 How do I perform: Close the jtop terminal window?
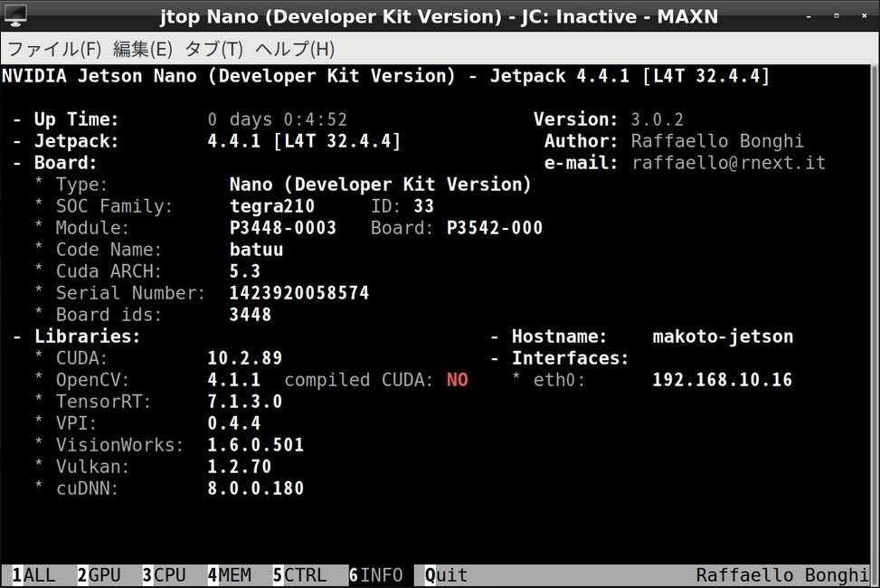[x=865, y=16]
